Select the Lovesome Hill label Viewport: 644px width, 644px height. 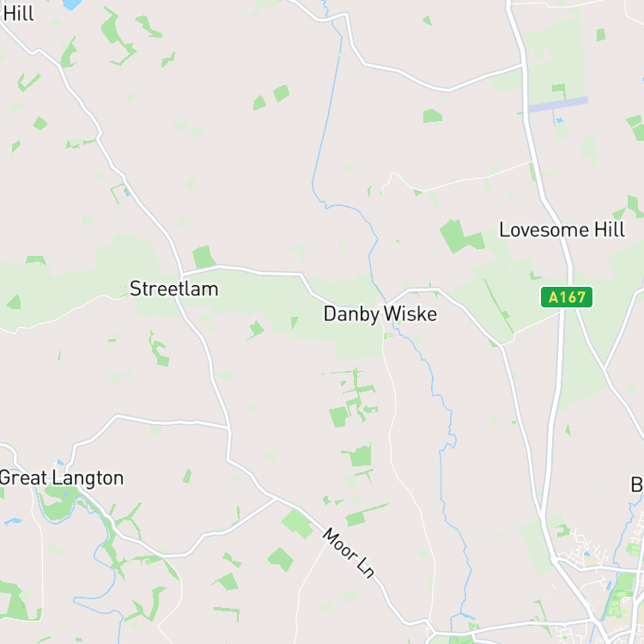(562, 229)
